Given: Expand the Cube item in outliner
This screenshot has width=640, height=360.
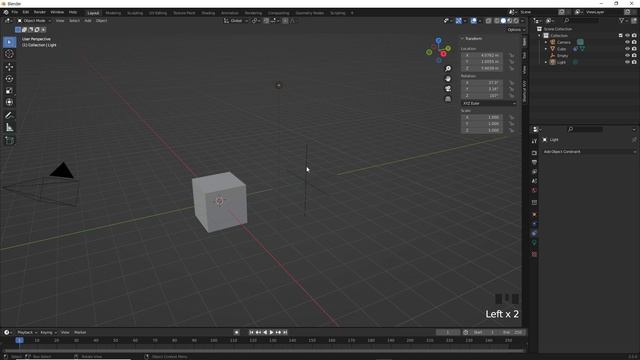Looking at the screenshot, I should click(x=546, y=49).
